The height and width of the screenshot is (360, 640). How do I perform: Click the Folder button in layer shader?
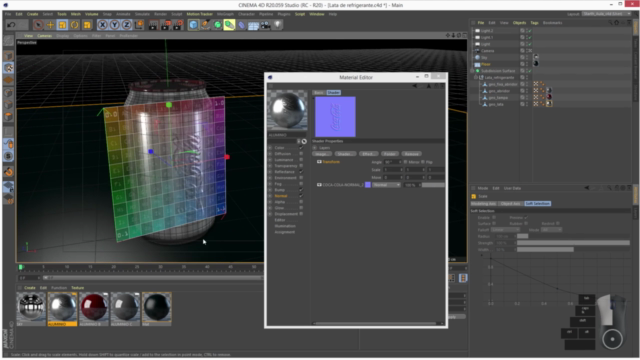pyautogui.click(x=390, y=154)
